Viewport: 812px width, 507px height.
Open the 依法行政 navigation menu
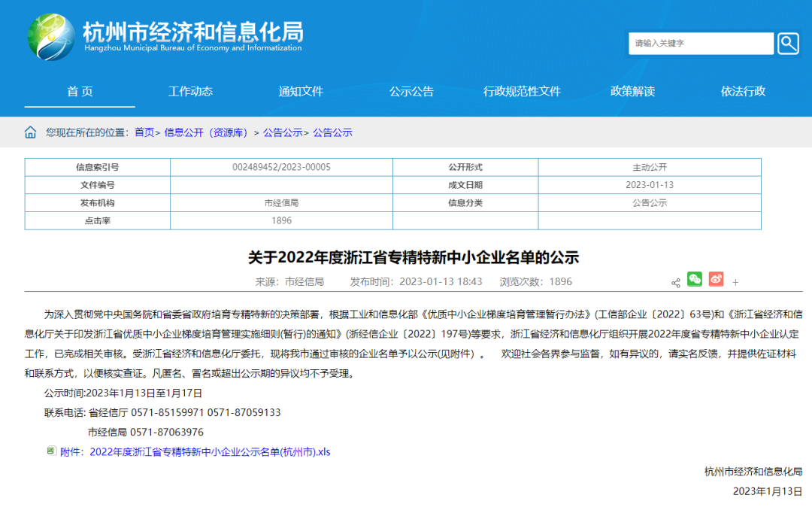[x=742, y=91]
